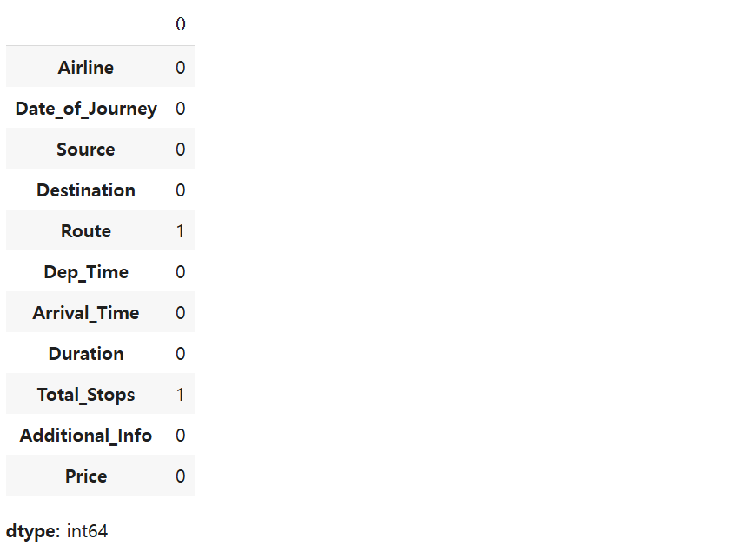Click the Duration count value 0

coord(181,354)
